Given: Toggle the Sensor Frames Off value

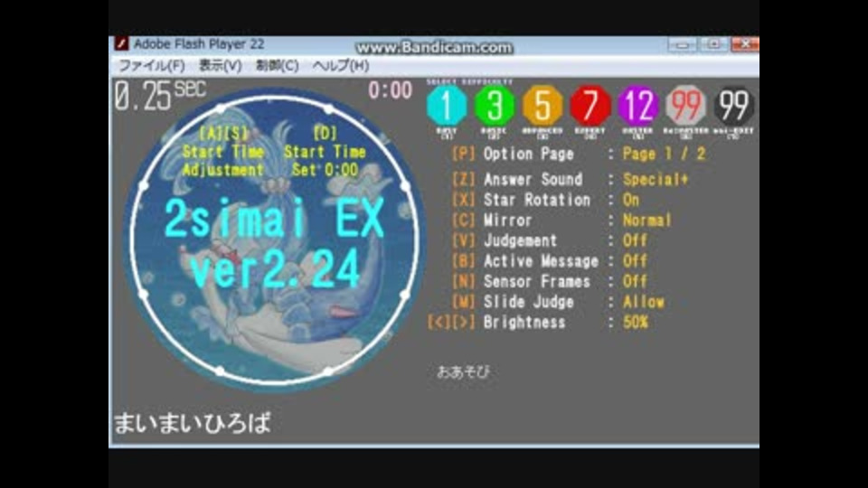Looking at the screenshot, I should tap(635, 282).
